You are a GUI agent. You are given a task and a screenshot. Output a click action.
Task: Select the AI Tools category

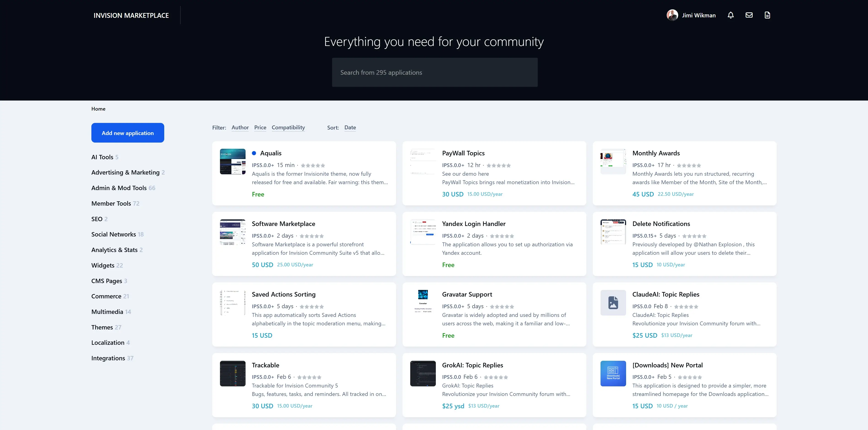tap(102, 157)
